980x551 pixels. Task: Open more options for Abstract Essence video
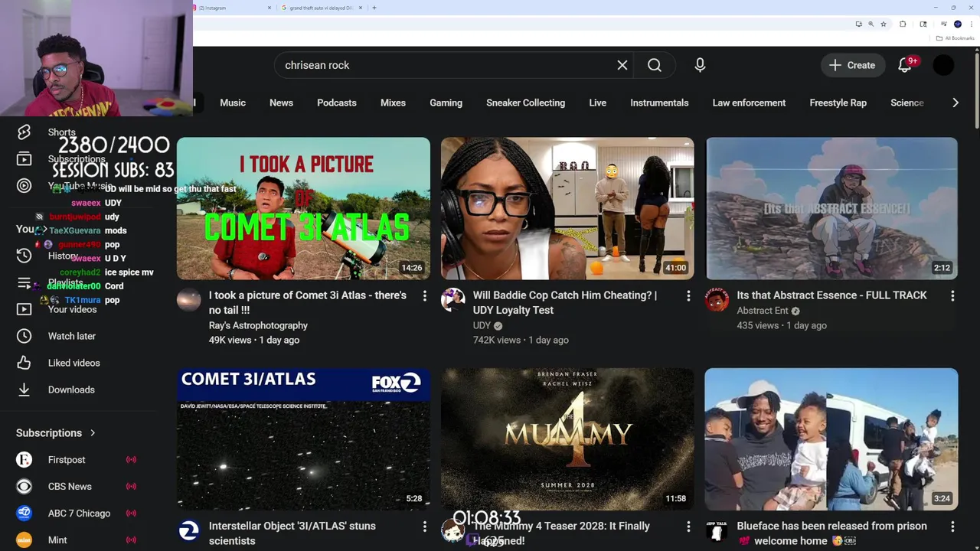[x=952, y=295]
